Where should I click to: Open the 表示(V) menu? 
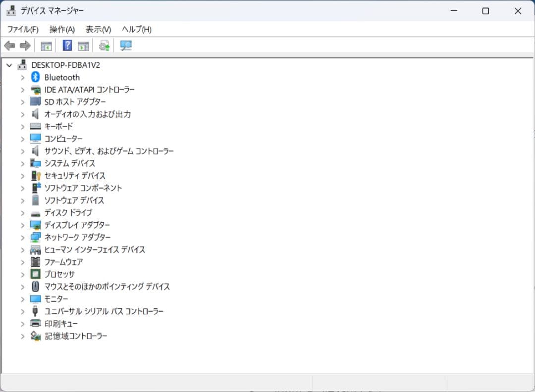[98, 30]
